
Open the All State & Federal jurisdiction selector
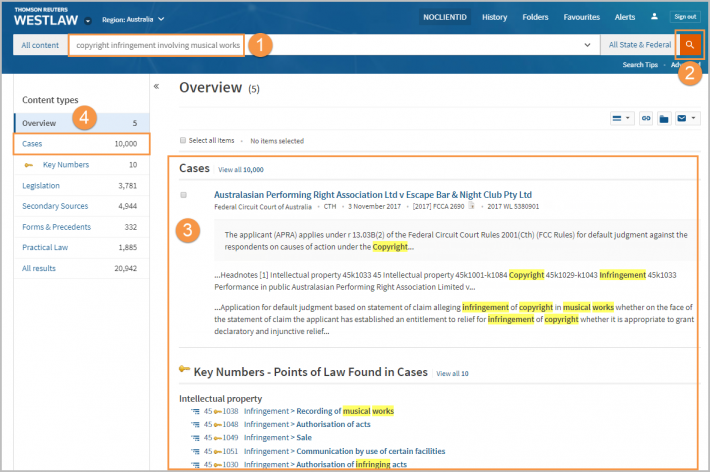click(640, 45)
